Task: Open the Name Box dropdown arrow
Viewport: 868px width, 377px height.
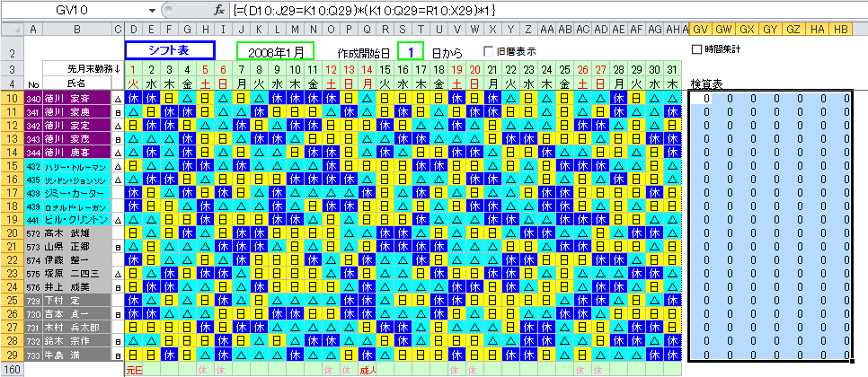Action: 154,10
